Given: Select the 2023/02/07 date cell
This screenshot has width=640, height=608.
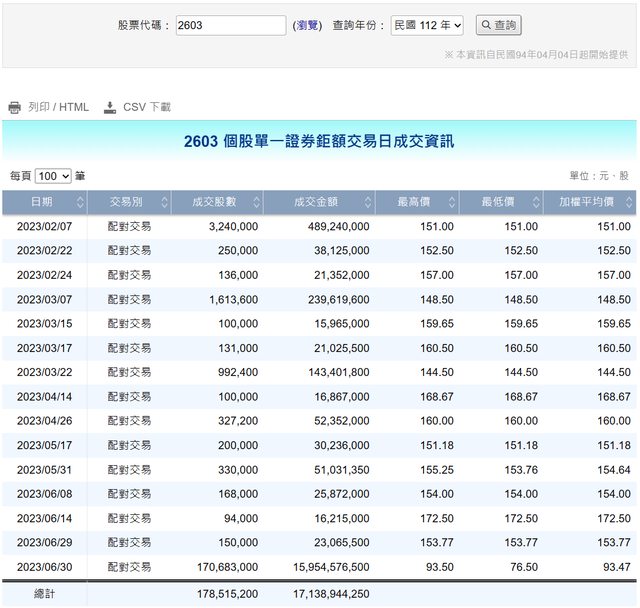Looking at the screenshot, I should pos(45,227).
